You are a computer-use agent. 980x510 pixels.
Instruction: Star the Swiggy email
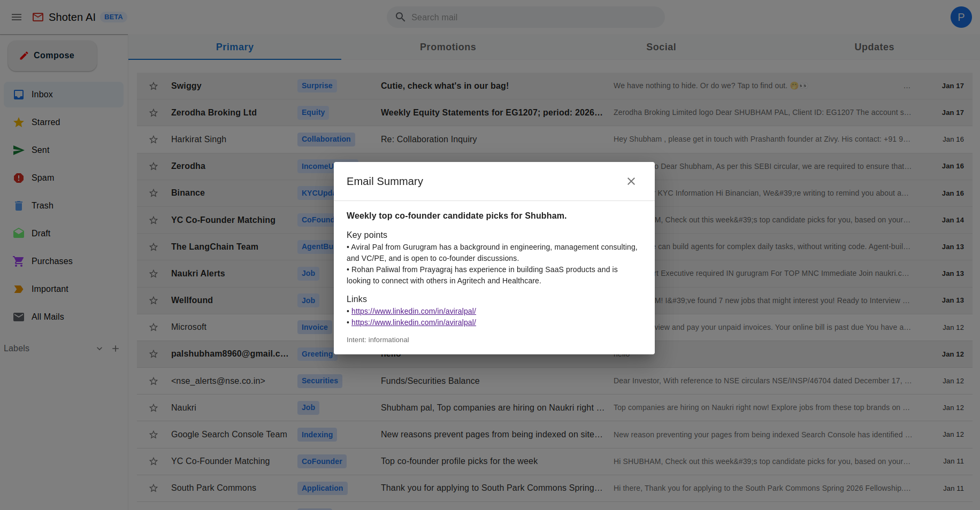pos(154,86)
